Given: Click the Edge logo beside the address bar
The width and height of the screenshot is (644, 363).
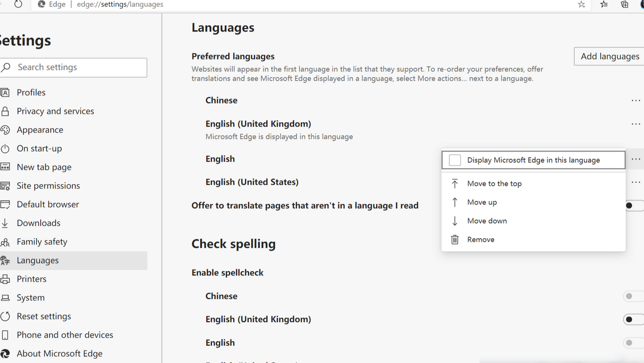Looking at the screenshot, I should pos(42,4).
